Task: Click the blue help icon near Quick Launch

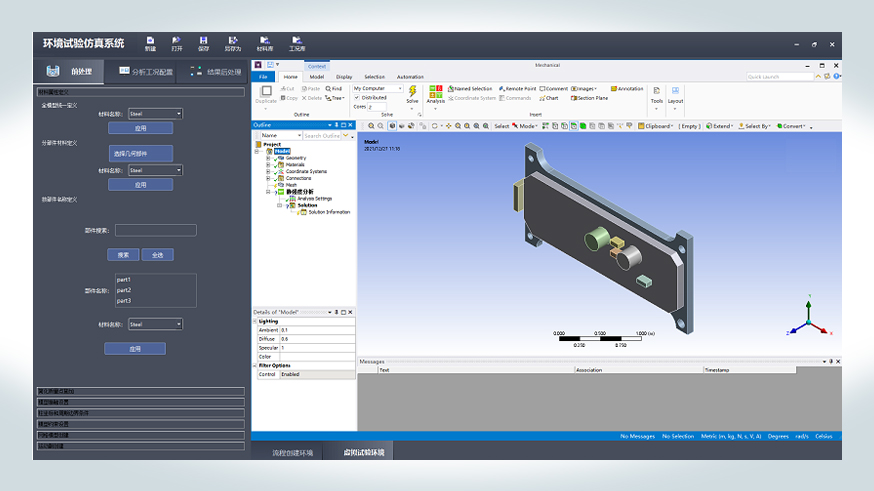Action: (x=837, y=76)
